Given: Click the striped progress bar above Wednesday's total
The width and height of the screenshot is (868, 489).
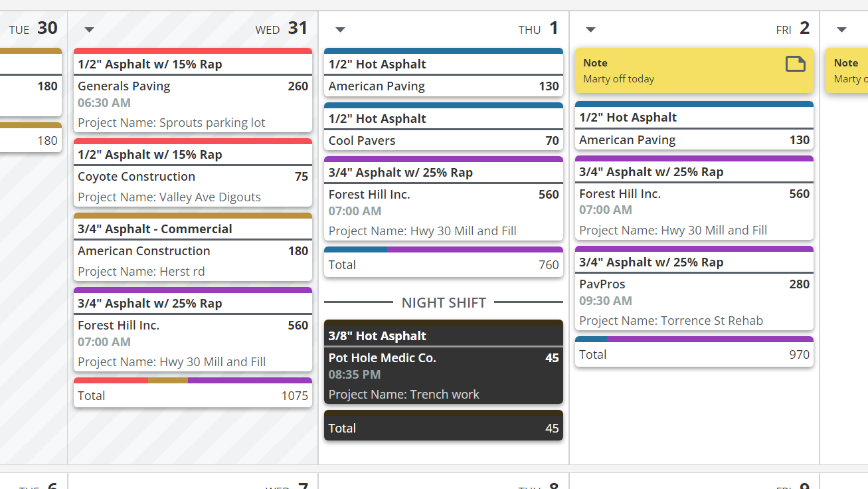Looking at the screenshot, I should [x=193, y=380].
